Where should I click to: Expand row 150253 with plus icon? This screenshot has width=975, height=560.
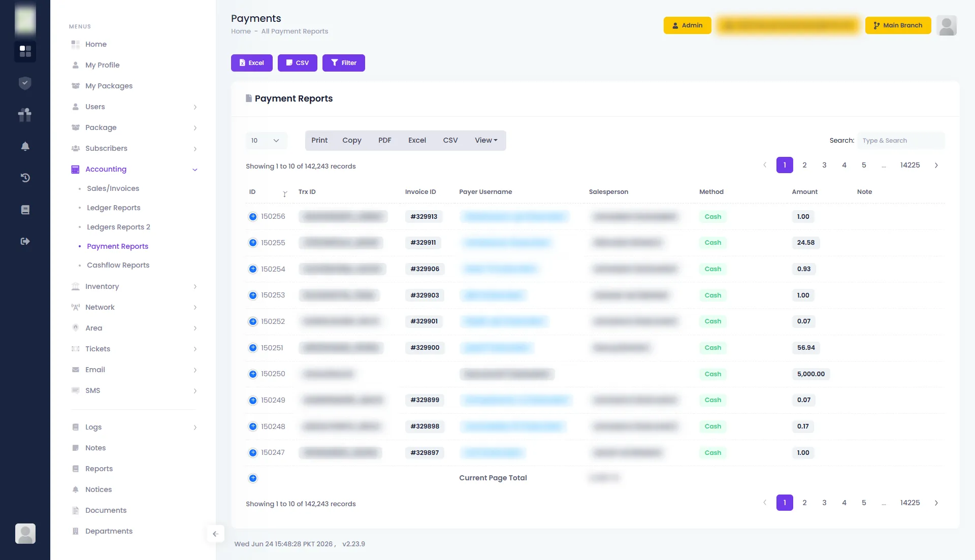[x=253, y=295]
